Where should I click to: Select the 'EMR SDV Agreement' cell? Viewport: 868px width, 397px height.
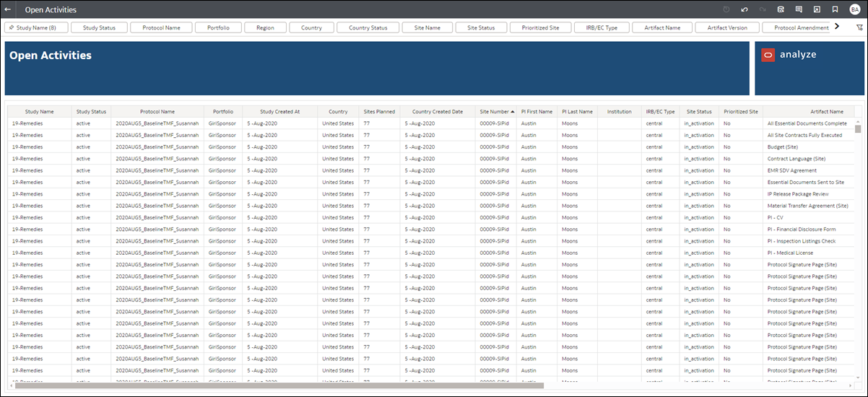(809, 170)
